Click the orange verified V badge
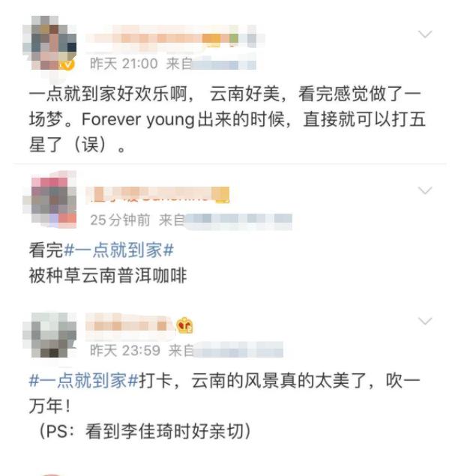 [x=68, y=64]
